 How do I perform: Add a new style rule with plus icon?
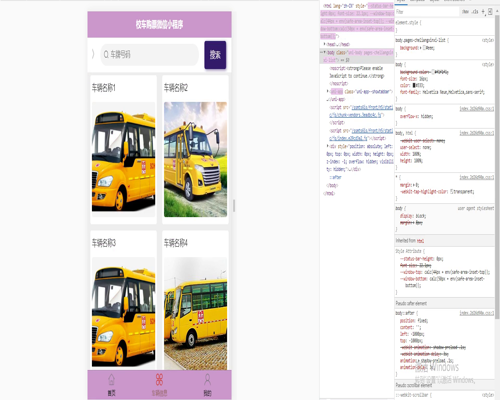coord(483,12)
